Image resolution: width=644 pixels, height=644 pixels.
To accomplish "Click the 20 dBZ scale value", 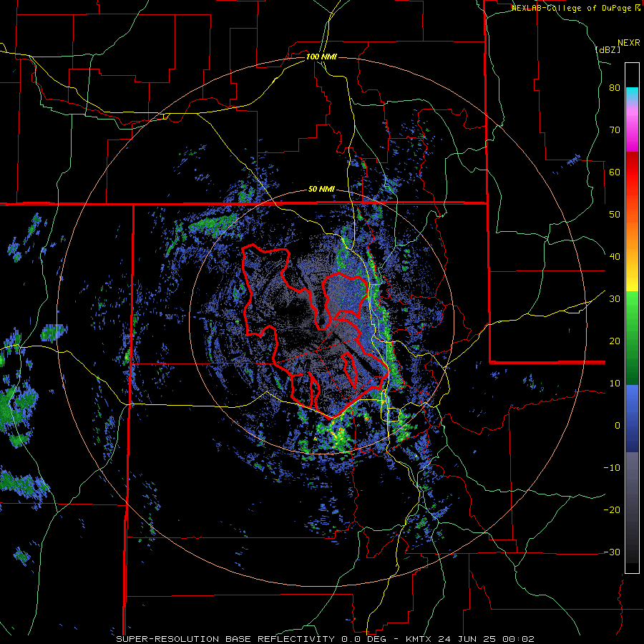I will point(615,341).
